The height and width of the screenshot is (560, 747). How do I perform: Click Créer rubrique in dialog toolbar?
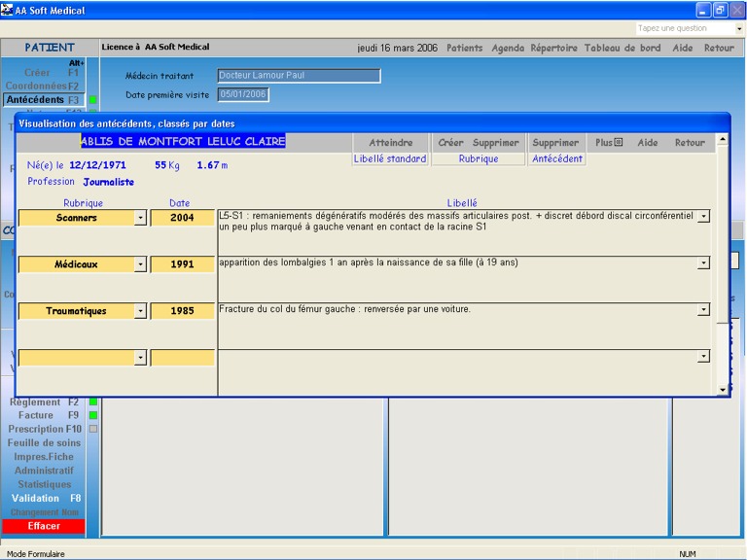450,142
